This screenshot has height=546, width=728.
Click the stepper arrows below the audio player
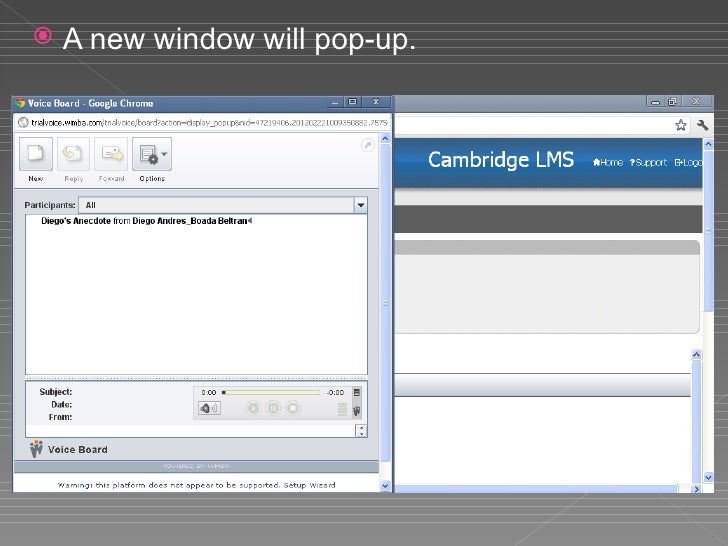coord(361,431)
